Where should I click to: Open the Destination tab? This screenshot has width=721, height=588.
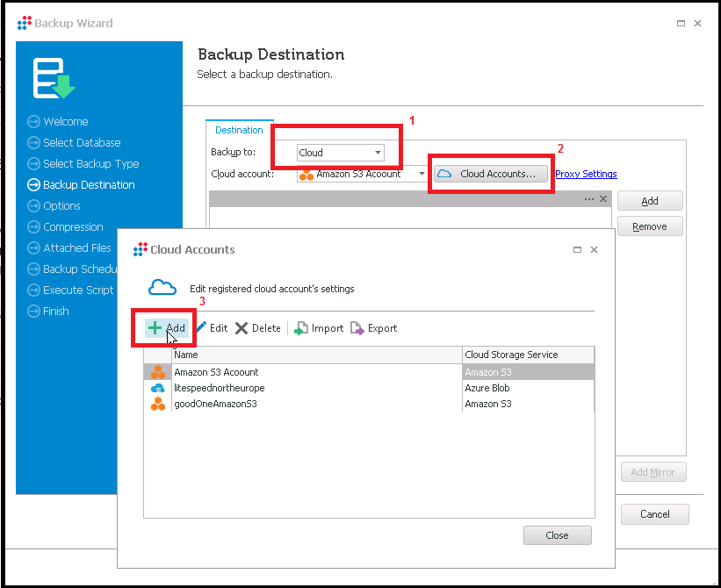239,130
